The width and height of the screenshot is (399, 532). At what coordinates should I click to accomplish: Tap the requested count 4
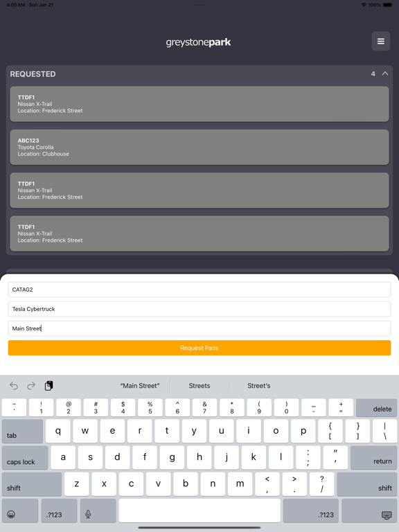(373, 73)
